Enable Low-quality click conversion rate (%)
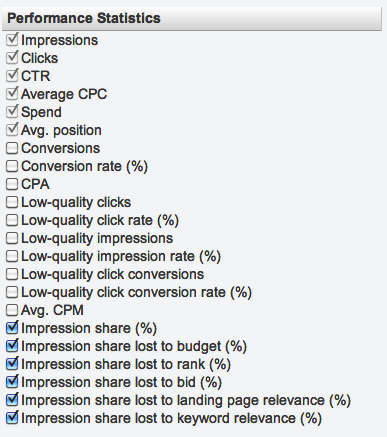Image resolution: width=387 pixels, height=437 pixels. 12,292
